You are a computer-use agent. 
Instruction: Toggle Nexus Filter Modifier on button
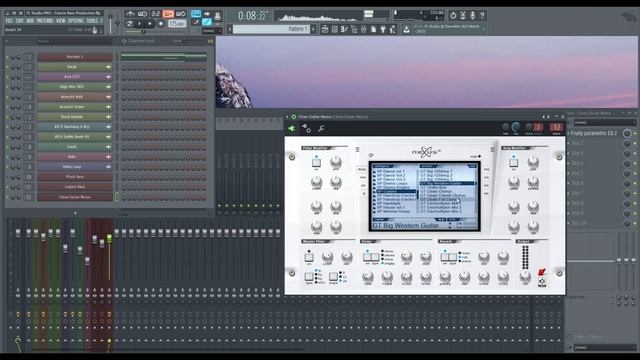pyautogui.click(x=316, y=162)
